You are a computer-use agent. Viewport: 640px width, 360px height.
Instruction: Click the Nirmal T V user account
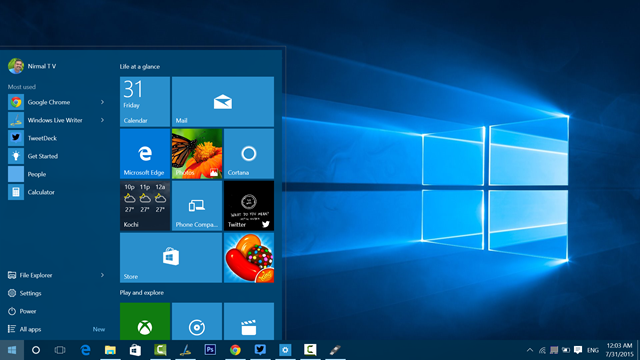tap(32, 66)
